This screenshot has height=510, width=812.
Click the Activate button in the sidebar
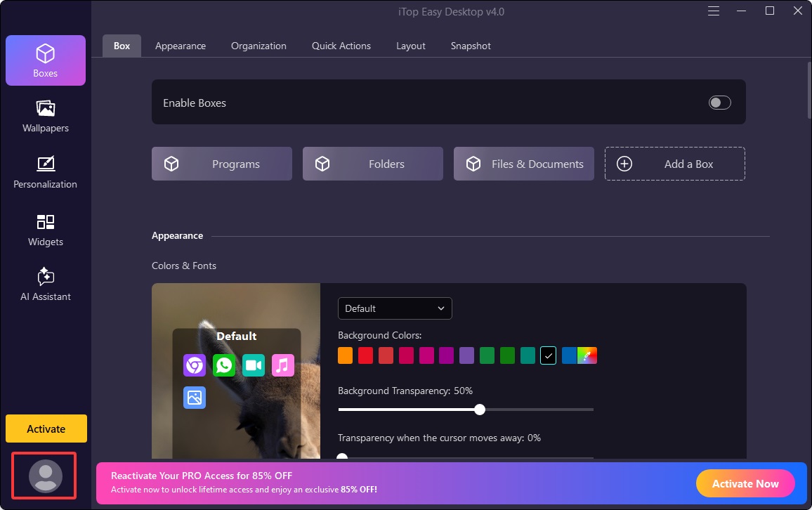point(46,429)
